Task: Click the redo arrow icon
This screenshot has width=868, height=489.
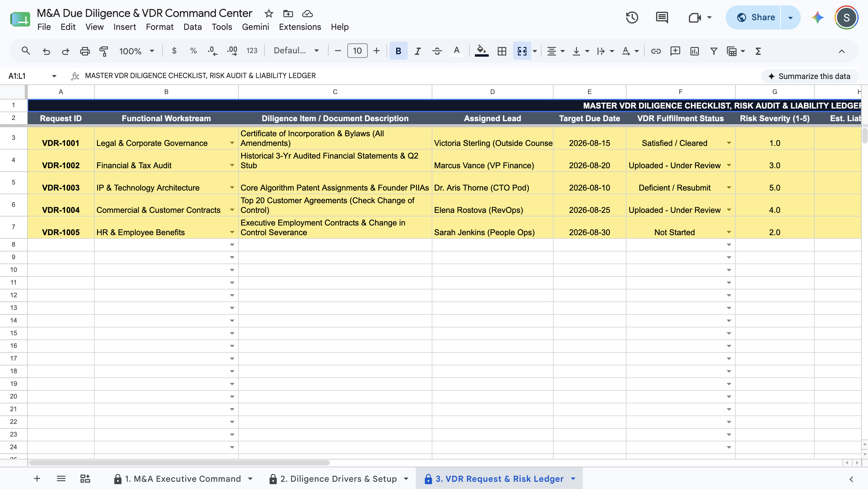Action: (65, 51)
